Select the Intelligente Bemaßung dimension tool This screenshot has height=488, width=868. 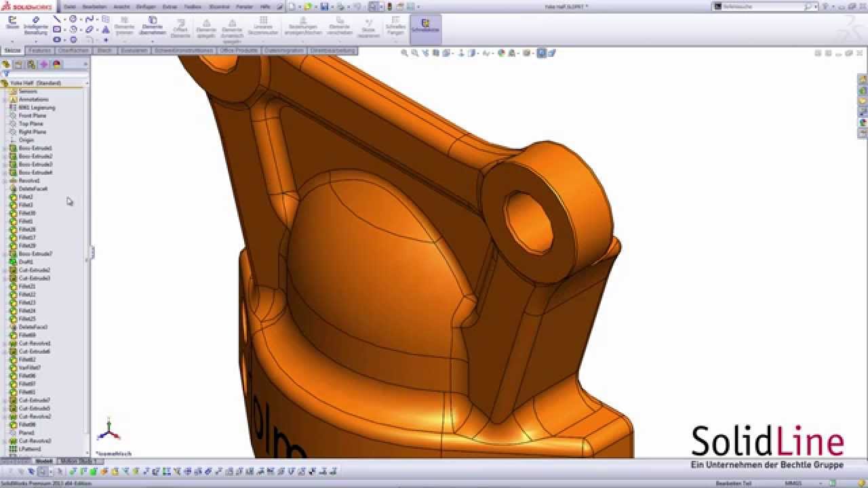36,25
